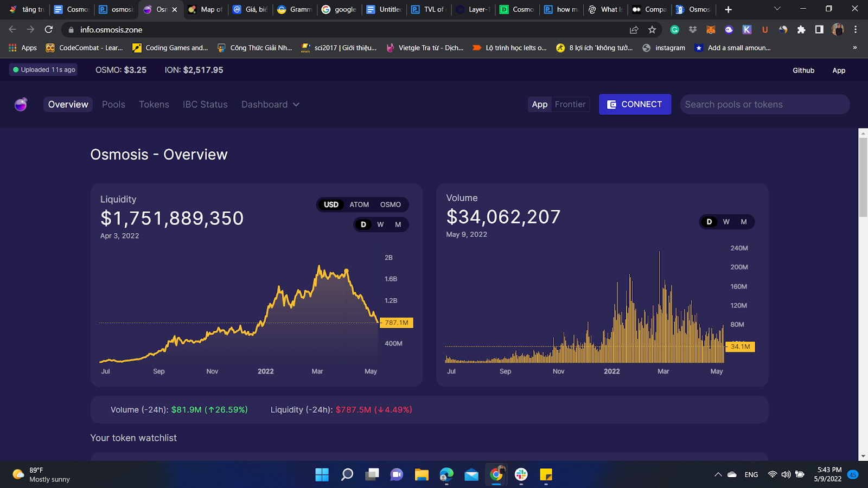Set liquidity chart to weekly W

tap(380, 224)
